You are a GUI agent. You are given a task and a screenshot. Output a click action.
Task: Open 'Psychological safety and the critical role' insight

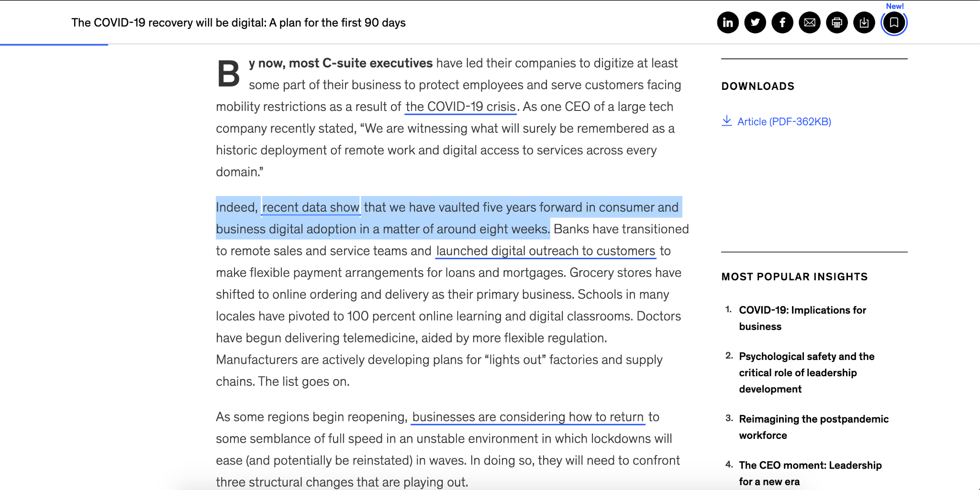click(806, 372)
